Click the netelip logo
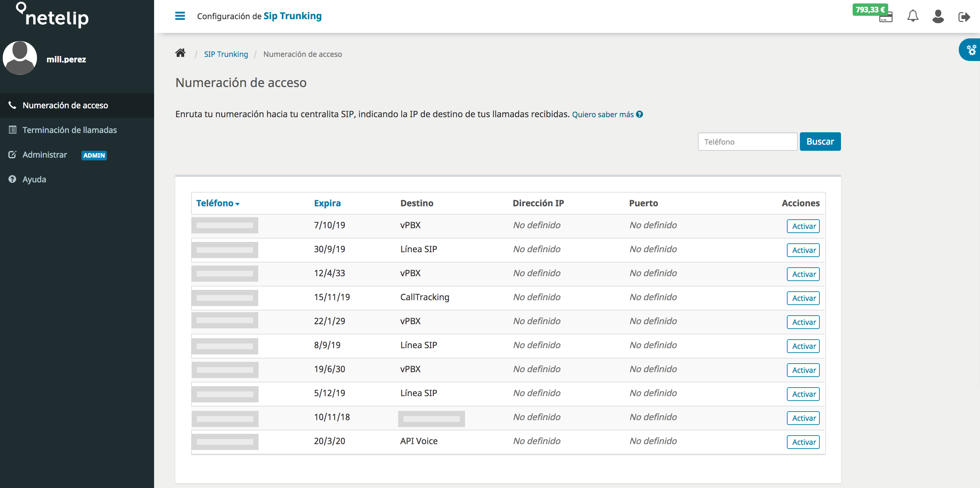The image size is (980, 488). [x=52, y=15]
